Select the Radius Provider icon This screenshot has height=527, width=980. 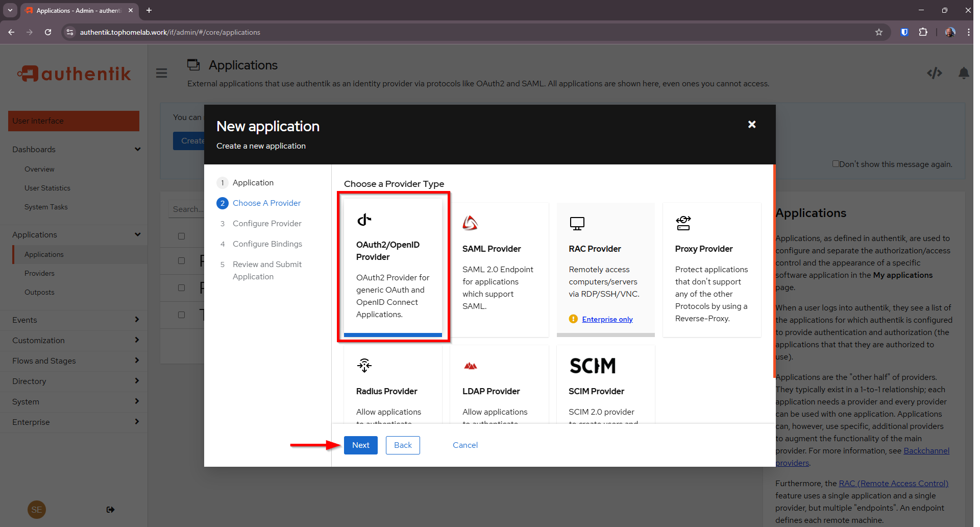pos(364,366)
